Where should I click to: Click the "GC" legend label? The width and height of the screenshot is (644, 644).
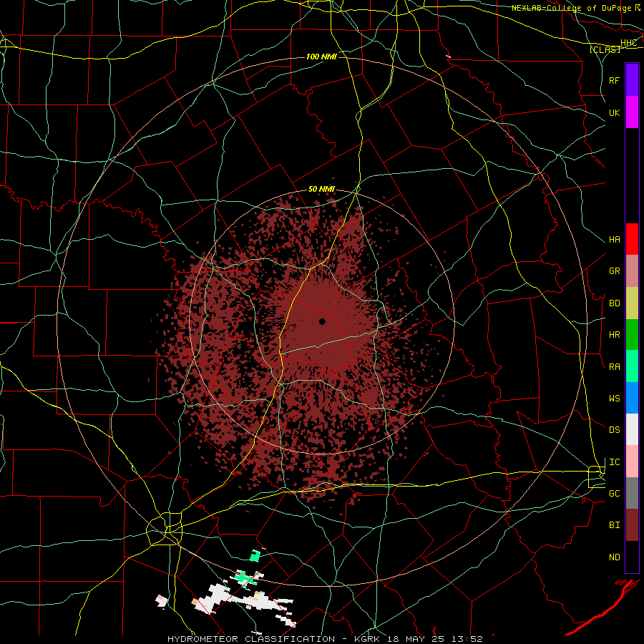(x=614, y=493)
